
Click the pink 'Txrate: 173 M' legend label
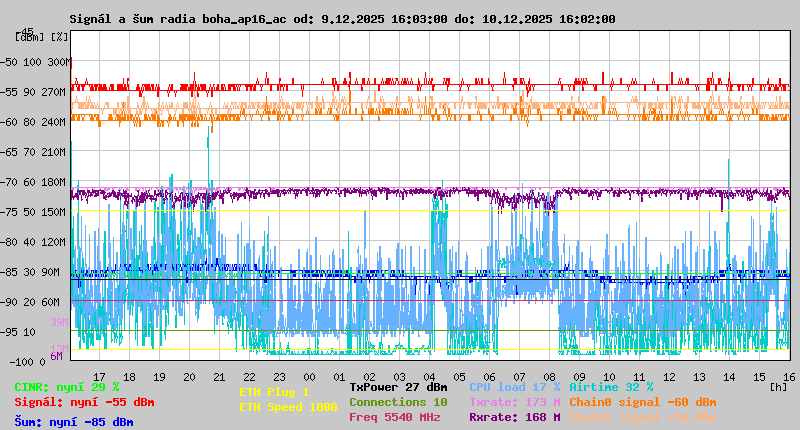515,402
